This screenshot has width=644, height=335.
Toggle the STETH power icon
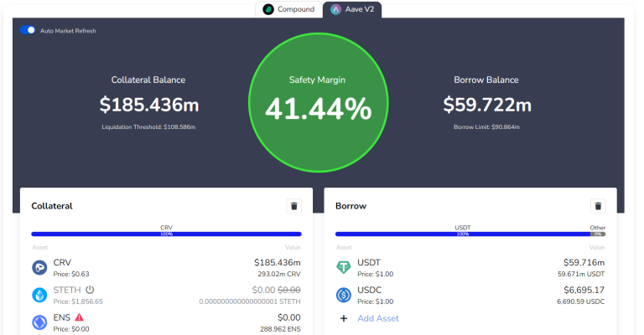[90, 290]
